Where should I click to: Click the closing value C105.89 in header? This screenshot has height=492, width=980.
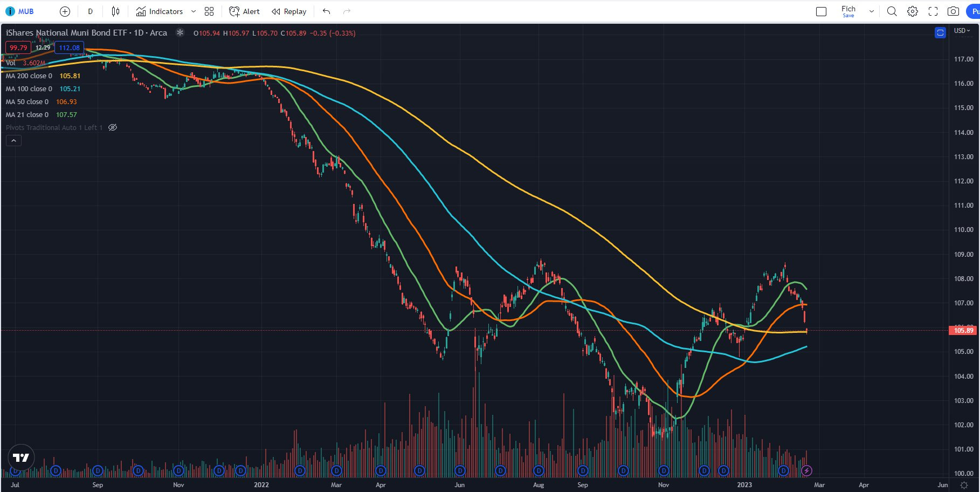[293, 33]
